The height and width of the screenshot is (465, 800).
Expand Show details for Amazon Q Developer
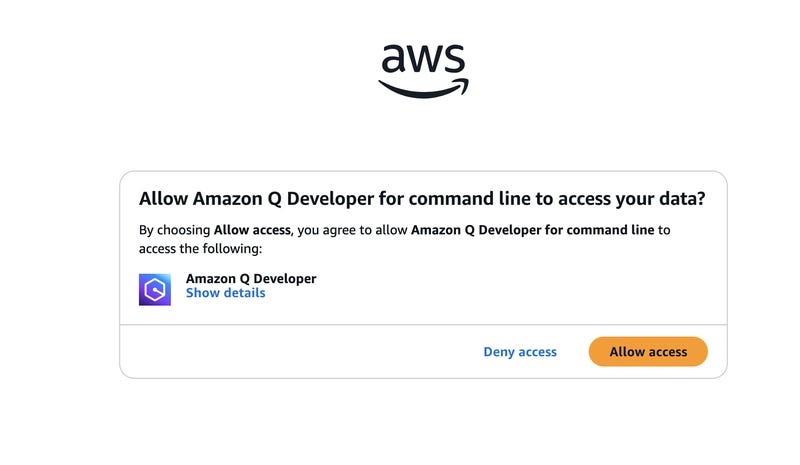click(226, 293)
